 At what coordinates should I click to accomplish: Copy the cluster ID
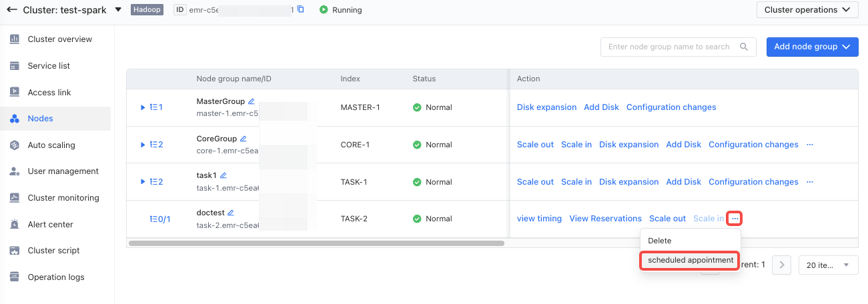[301, 9]
